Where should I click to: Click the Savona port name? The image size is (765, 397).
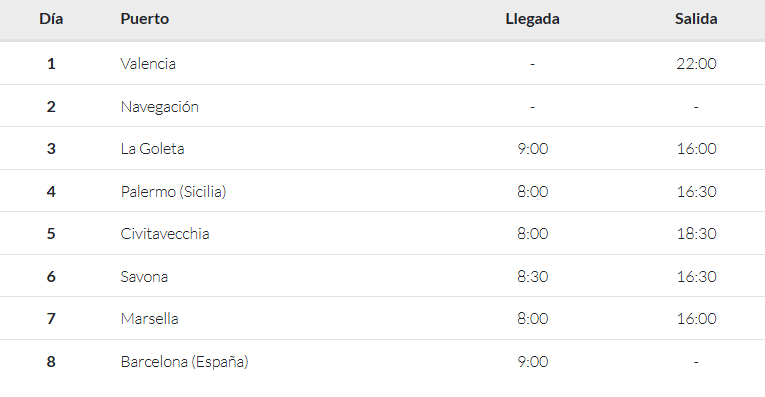(144, 277)
